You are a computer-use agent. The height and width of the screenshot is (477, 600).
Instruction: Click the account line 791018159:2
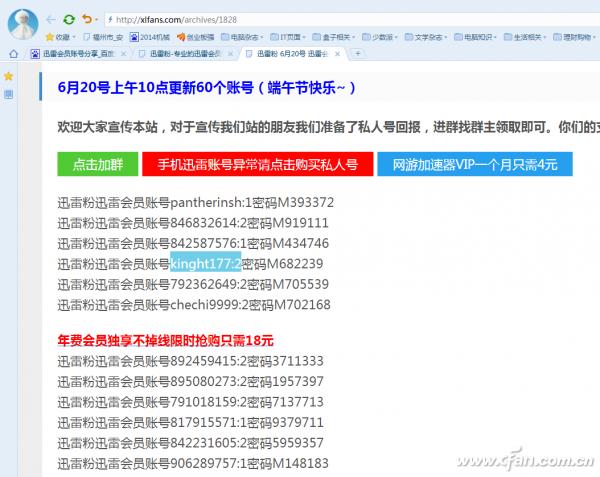pyautogui.click(x=191, y=402)
